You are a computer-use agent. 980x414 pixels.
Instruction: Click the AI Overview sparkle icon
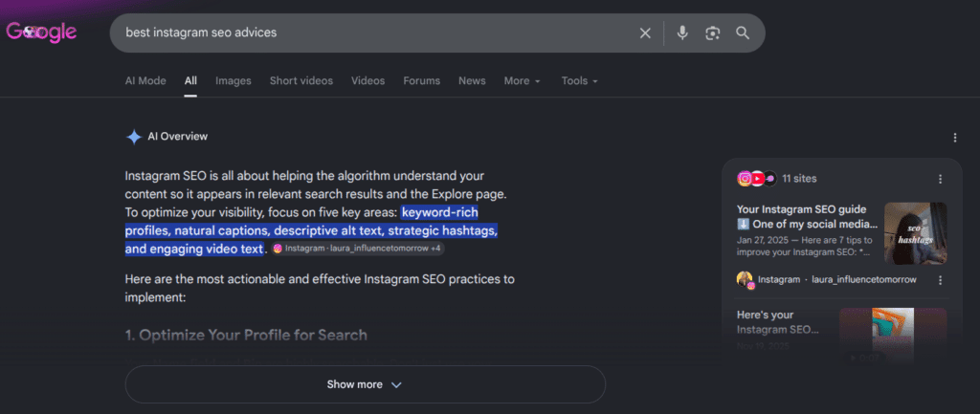click(134, 137)
